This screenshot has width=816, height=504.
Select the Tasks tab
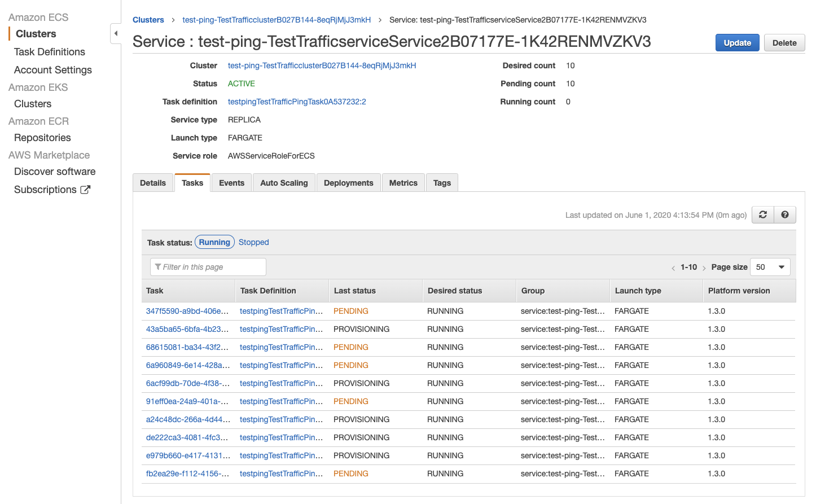192,183
